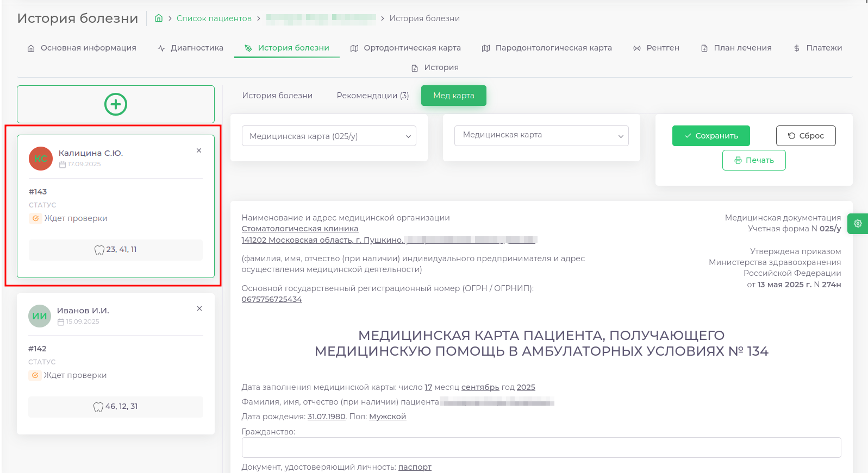Close the Калицина С.Ю. record card
Image resolution: width=868 pixels, height=473 pixels.
[x=199, y=150]
